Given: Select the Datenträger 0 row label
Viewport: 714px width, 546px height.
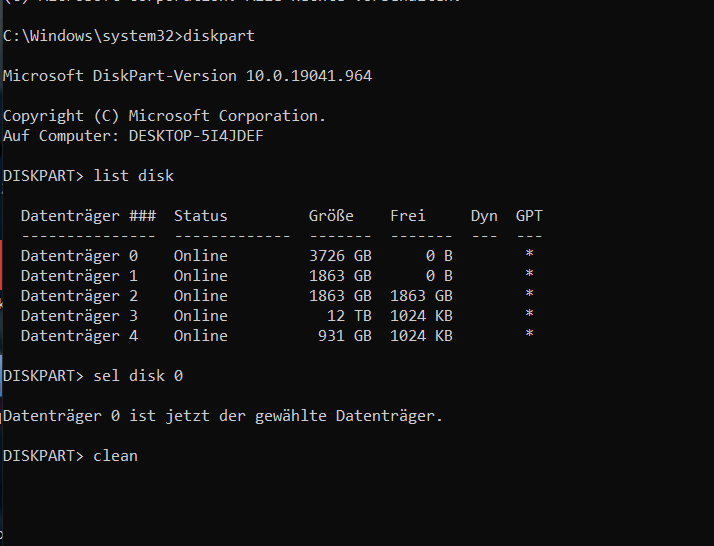Looking at the screenshot, I should [79, 256].
